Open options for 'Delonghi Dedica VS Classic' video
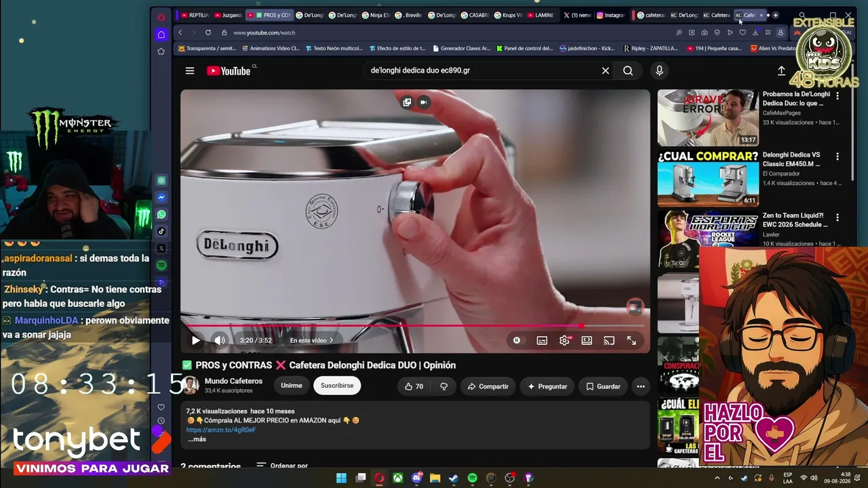 837,156
